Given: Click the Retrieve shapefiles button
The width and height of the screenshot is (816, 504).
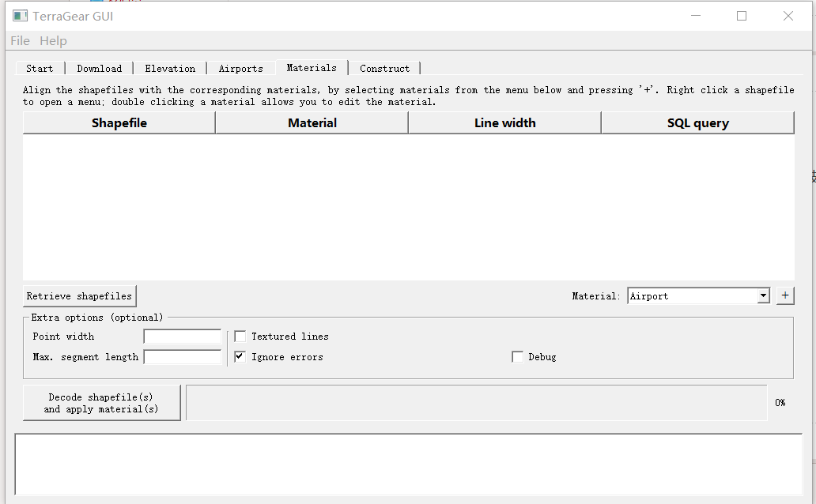Looking at the screenshot, I should coord(80,296).
